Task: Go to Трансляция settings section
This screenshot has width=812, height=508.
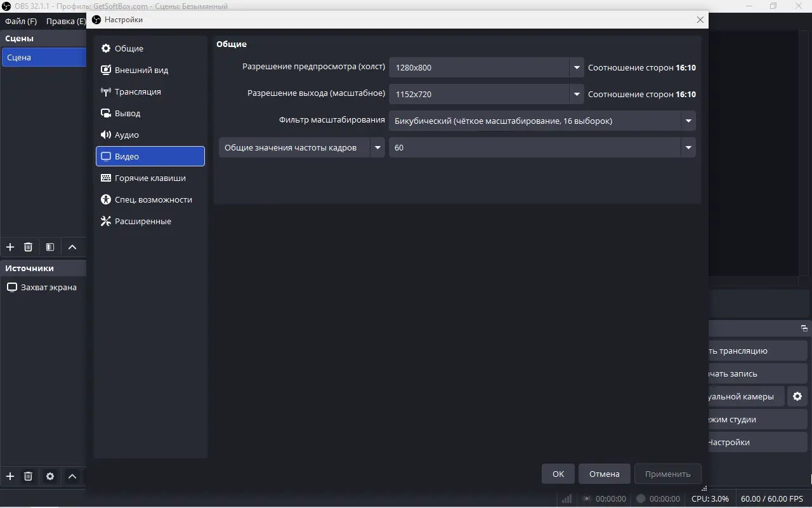Action: (x=138, y=91)
